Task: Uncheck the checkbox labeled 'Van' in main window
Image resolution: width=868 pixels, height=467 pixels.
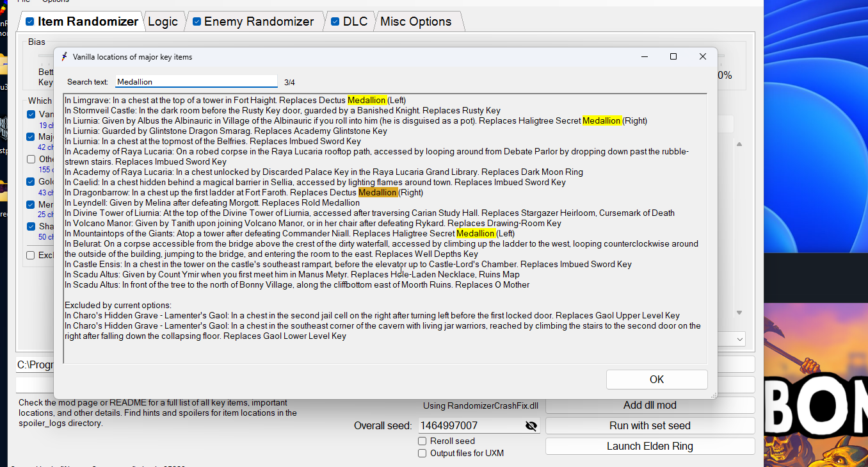Action: [31, 115]
